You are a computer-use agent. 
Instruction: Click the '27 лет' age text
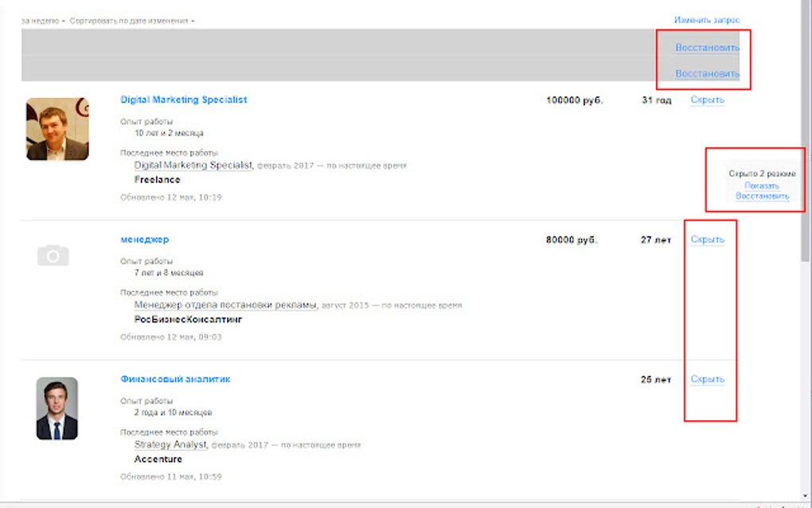pos(656,240)
